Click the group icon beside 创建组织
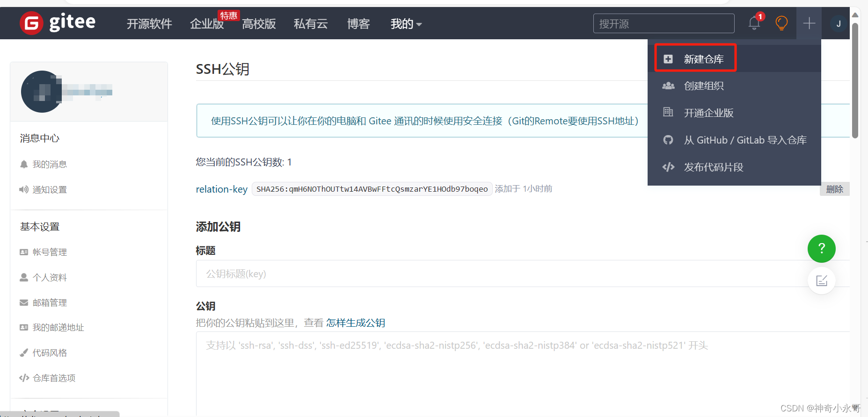868x417 pixels. click(x=668, y=86)
